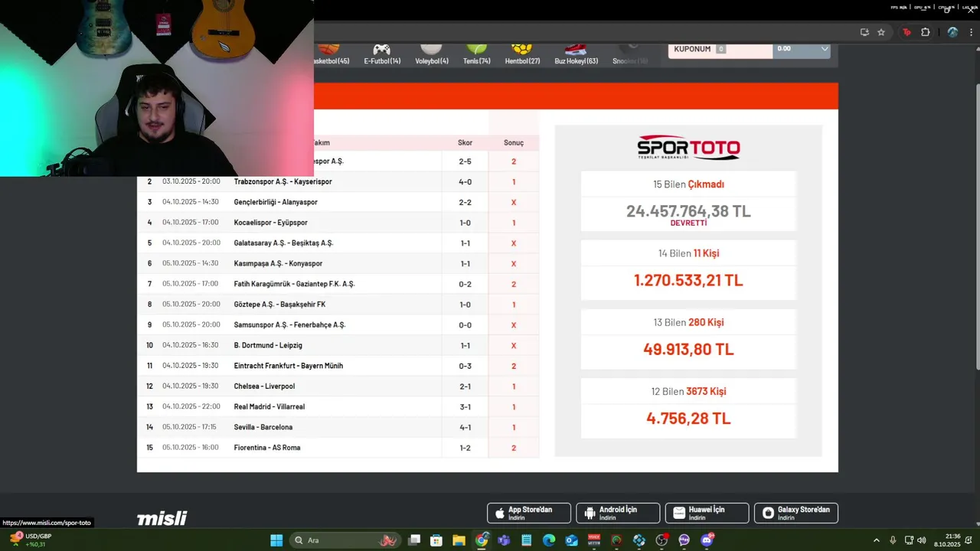Open the Voleybol (4) sport category

coord(432,54)
